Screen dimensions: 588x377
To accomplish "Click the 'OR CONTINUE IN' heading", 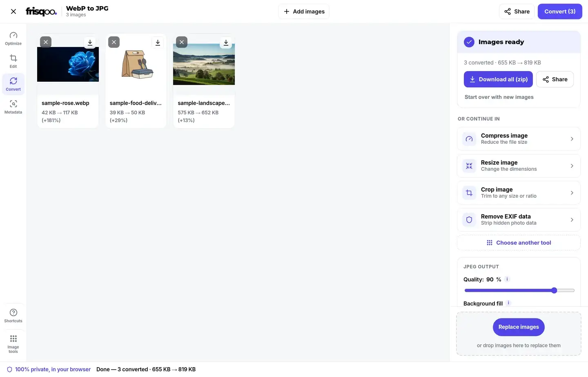I will coord(479,119).
